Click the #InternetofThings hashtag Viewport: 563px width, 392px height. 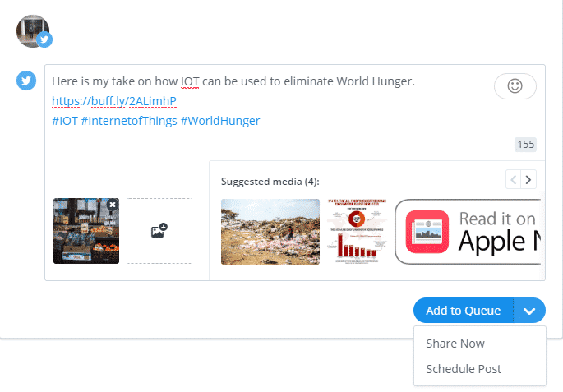[x=129, y=121]
